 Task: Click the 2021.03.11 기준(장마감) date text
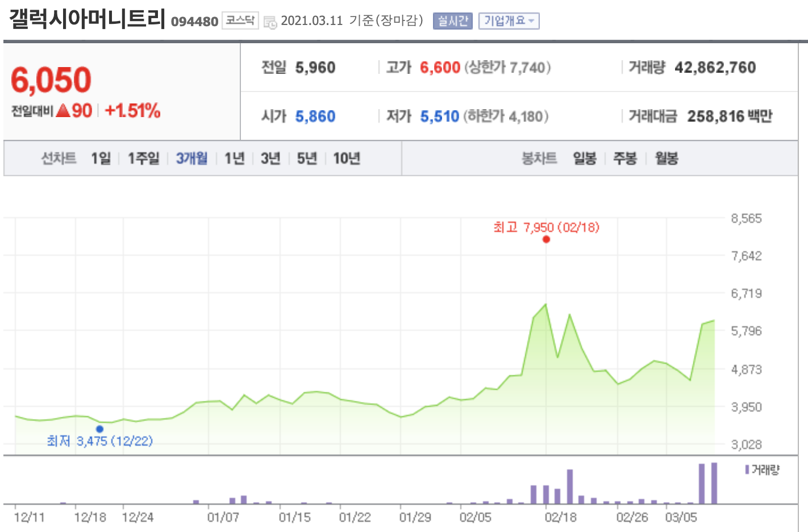coord(352,21)
